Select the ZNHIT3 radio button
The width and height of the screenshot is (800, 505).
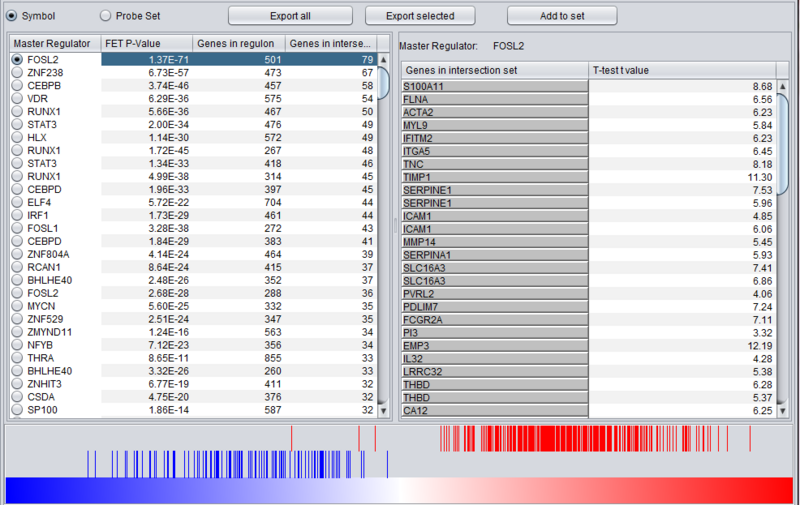17,384
